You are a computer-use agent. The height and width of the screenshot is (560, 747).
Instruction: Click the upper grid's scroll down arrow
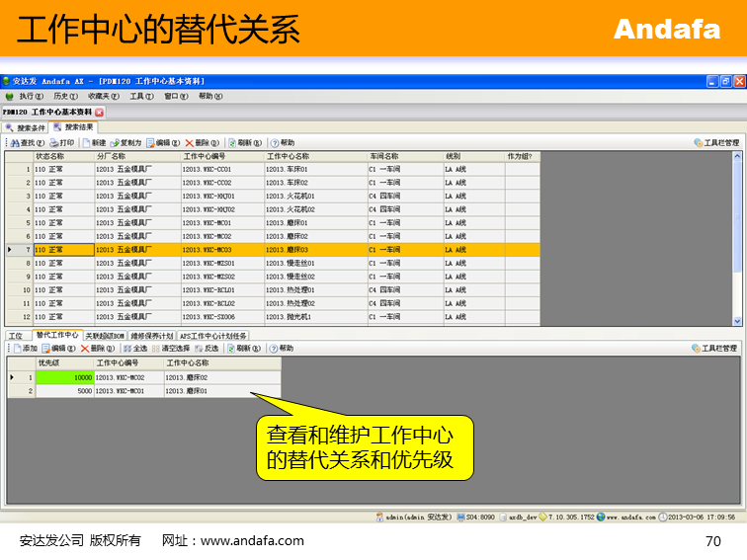[x=737, y=321]
